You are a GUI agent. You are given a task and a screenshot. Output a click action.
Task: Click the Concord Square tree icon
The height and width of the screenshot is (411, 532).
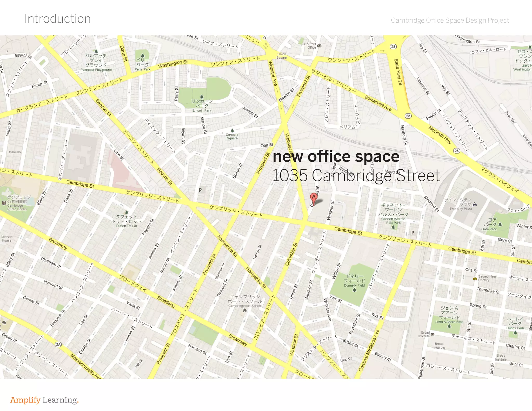pos(232,130)
